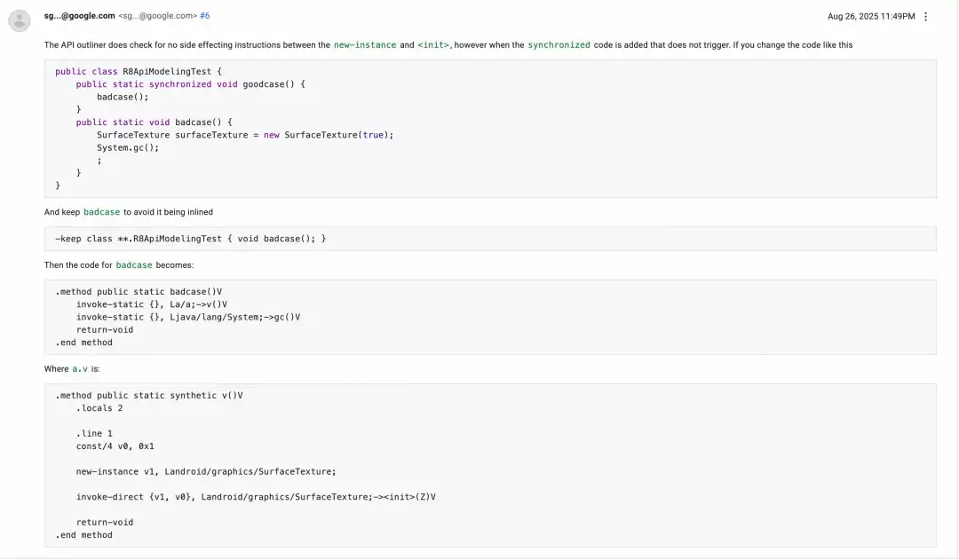Click the bold sg...@google.com author name
Screen dimensions: 959x560
(80, 16)
